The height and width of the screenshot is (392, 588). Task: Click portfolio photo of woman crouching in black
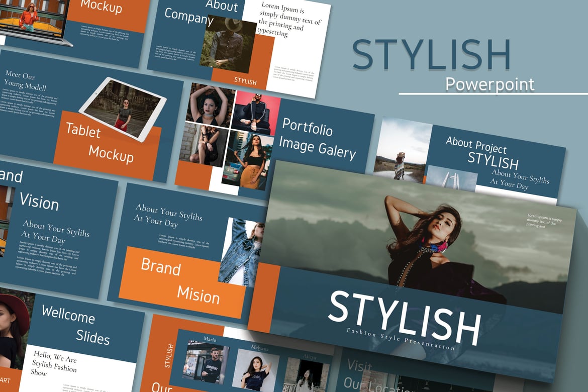[x=205, y=145]
